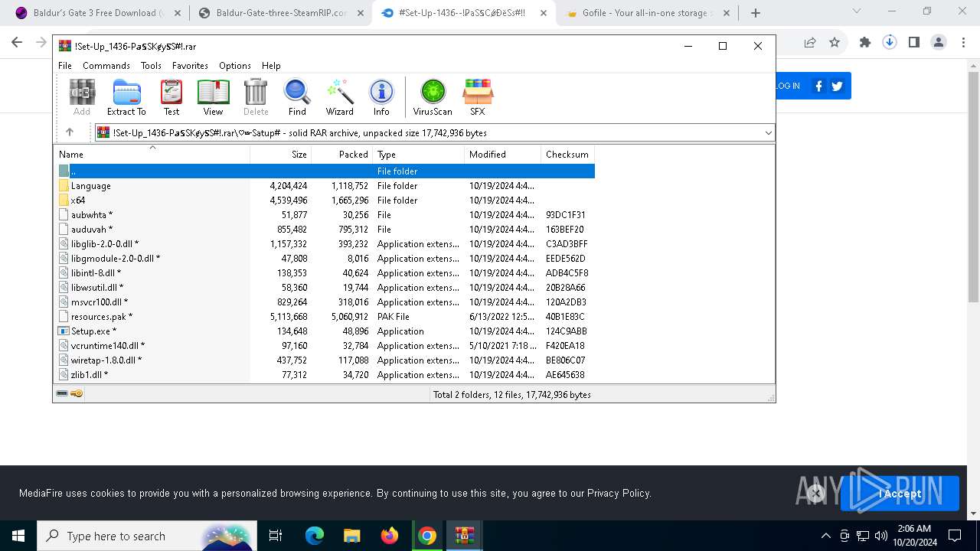
Task: Click the I Accept cookies button
Action: coord(900,494)
